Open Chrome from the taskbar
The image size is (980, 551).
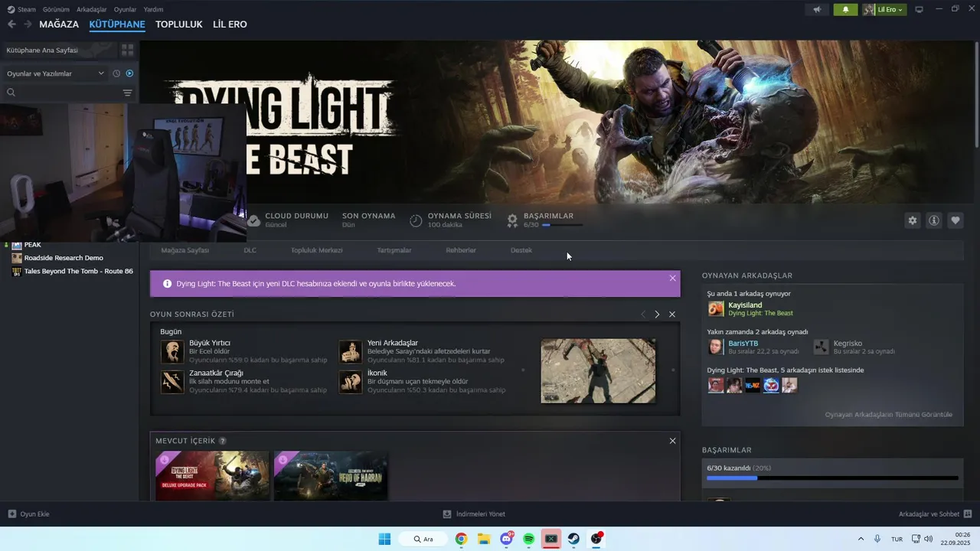tap(461, 539)
